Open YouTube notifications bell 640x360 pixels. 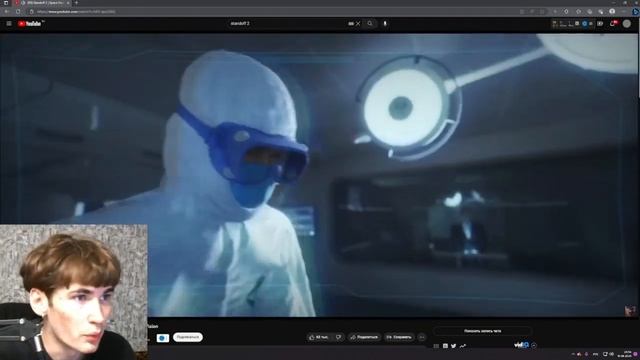[613, 24]
